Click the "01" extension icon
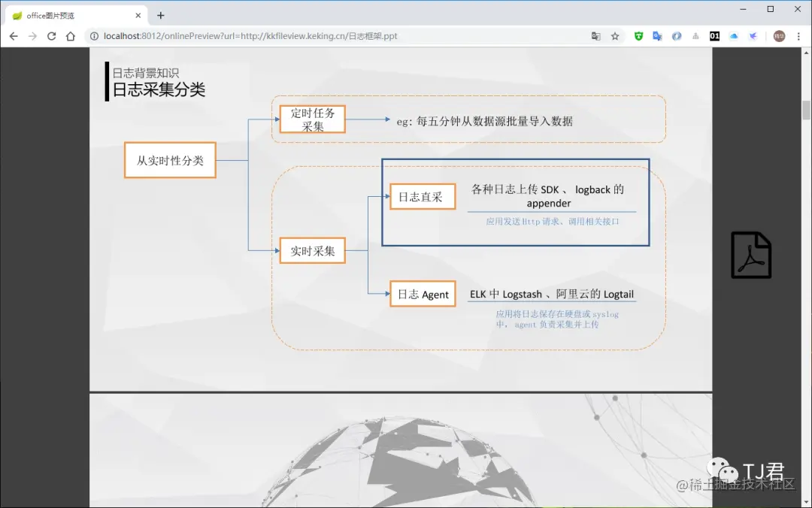The height and width of the screenshot is (508, 812). [x=714, y=35]
